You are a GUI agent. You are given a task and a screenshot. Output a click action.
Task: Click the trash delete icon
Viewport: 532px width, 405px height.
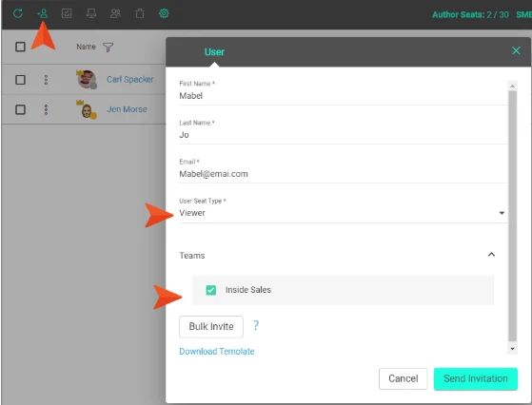(140, 13)
